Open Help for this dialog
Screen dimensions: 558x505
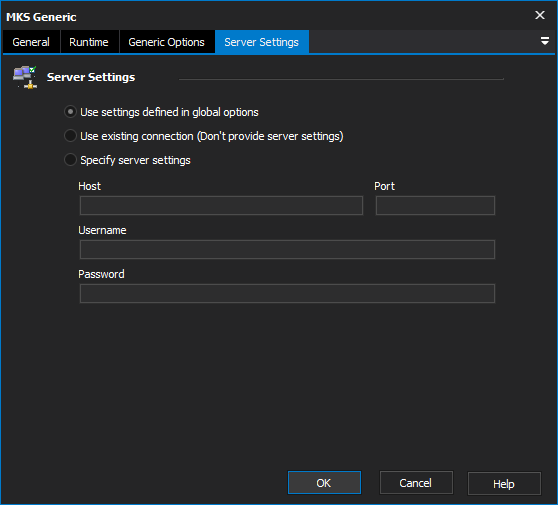[x=504, y=483]
